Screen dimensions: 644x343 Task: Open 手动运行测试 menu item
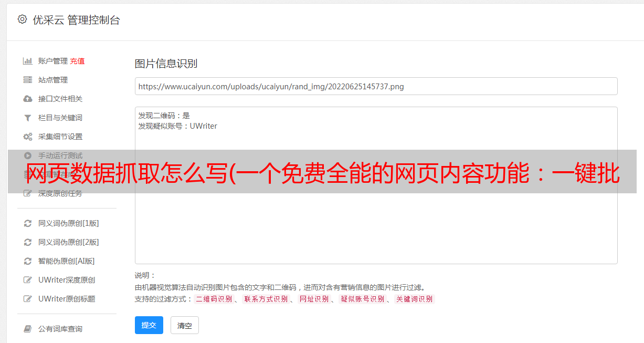(x=60, y=155)
